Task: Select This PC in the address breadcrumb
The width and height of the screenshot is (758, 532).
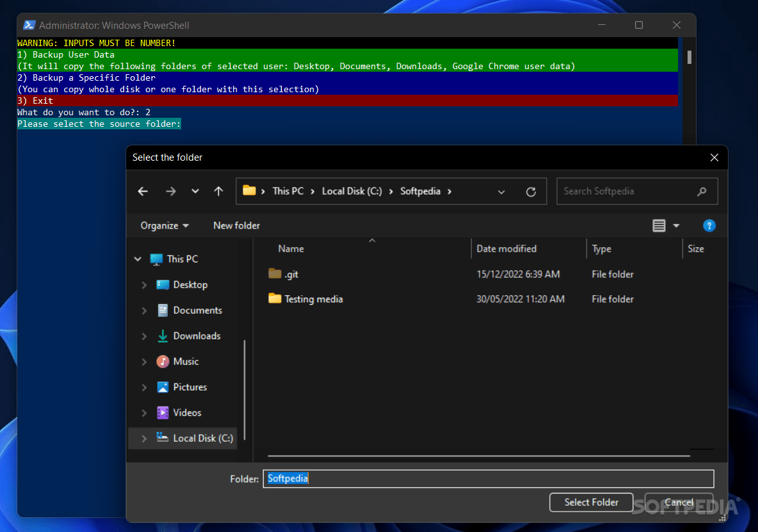Action: [287, 191]
